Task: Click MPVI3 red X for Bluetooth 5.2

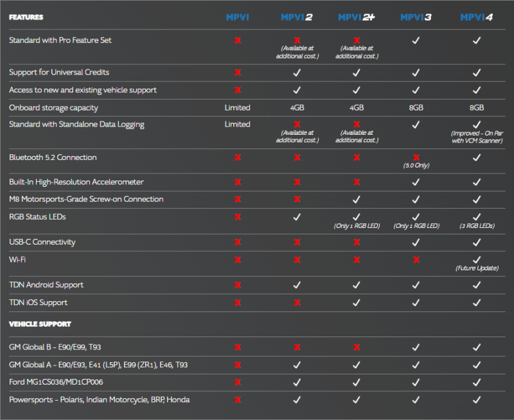Action: [416, 157]
